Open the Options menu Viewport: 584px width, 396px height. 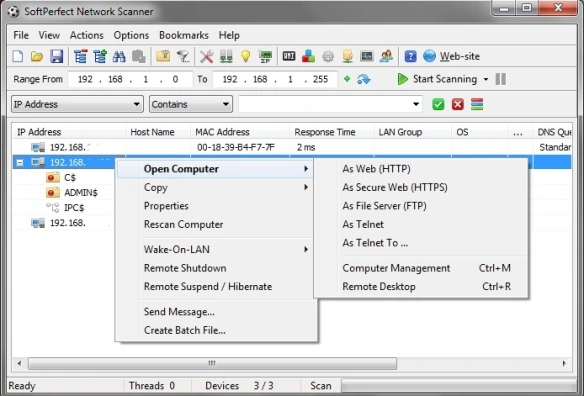(131, 35)
